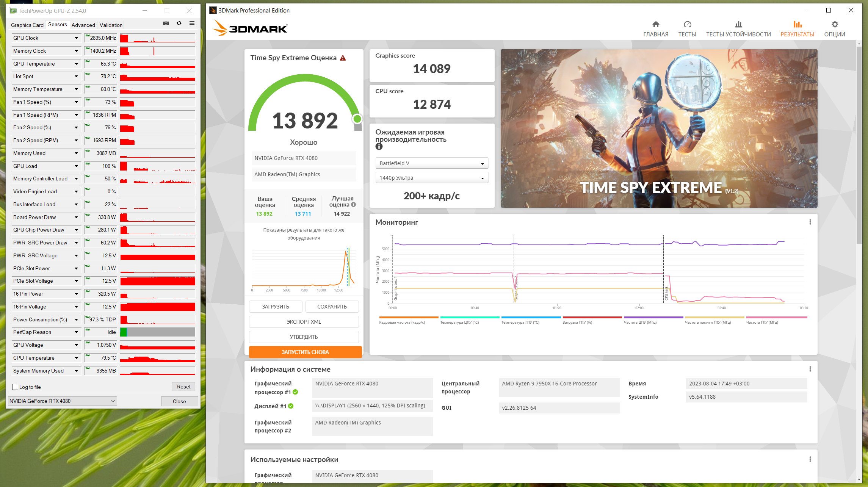This screenshot has height=487, width=868.
Task: Expand the Battlefield V game dropdown
Action: (431, 163)
